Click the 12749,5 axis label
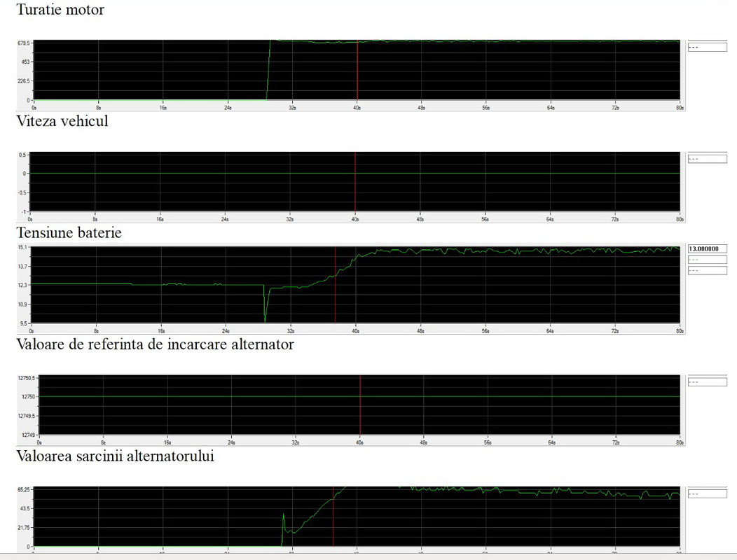737x560 pixels. 27,416
